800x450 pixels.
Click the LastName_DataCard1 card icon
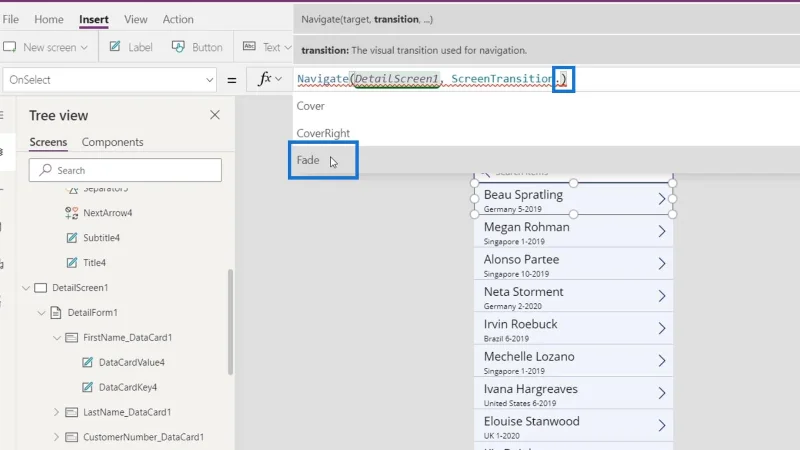(x=72, y=412)
